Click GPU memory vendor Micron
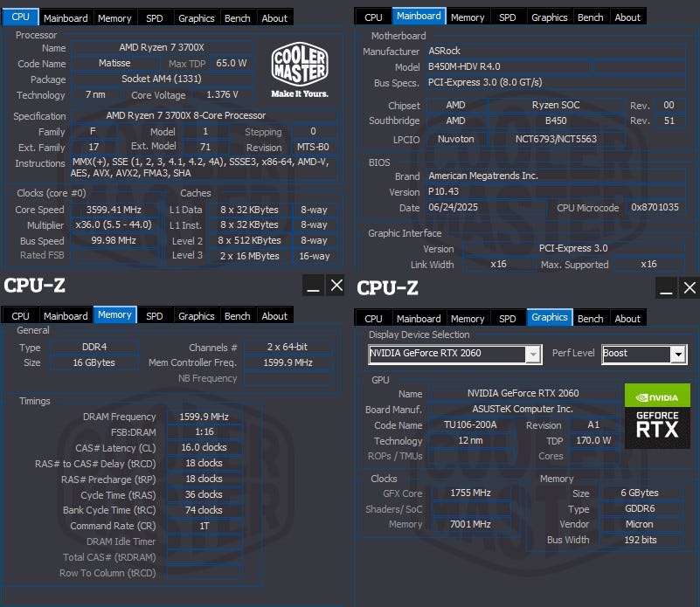Image resolution: width=700 pixels, height=607 pixels. tap(640, 524)
